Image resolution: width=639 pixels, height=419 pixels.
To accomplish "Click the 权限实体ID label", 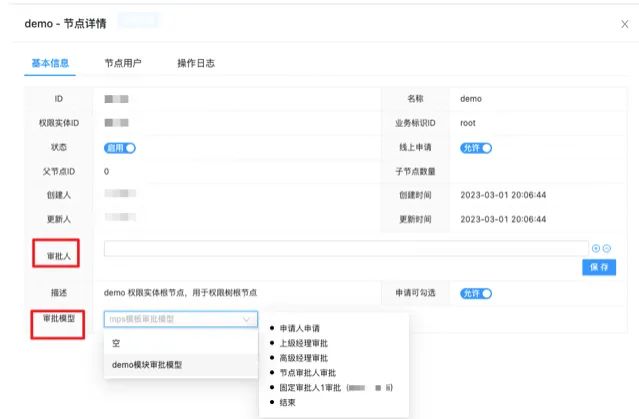I will [x=59, y=123].
